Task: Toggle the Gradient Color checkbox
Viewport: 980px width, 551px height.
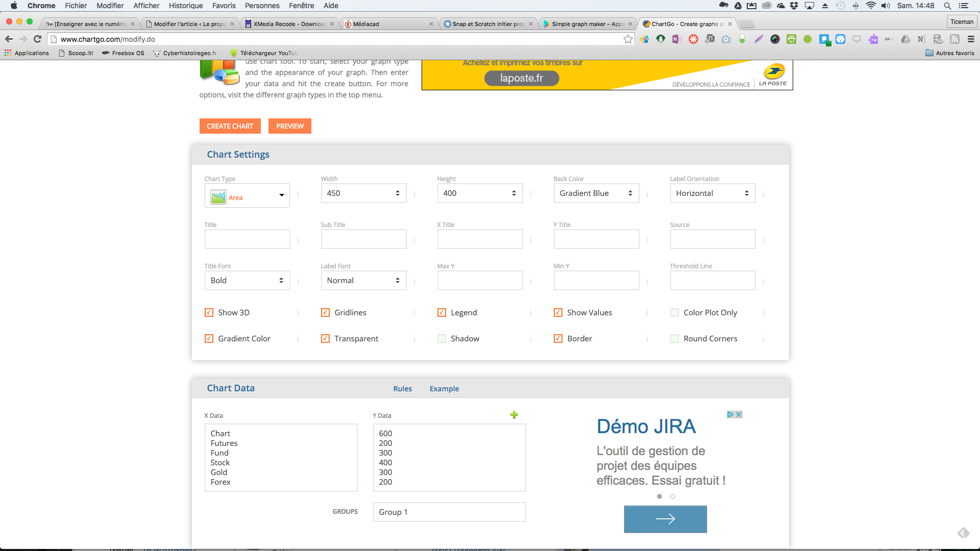Action: coord(208,338)
